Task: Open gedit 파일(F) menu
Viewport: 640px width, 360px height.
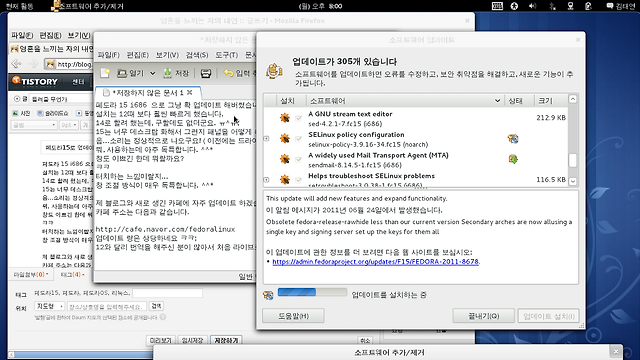Action: [108, 55]
